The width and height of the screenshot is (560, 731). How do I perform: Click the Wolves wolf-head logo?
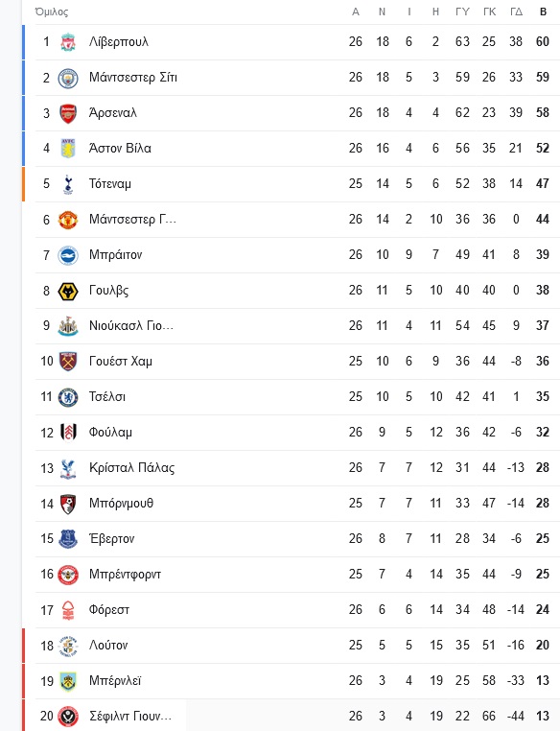(68, 291)
